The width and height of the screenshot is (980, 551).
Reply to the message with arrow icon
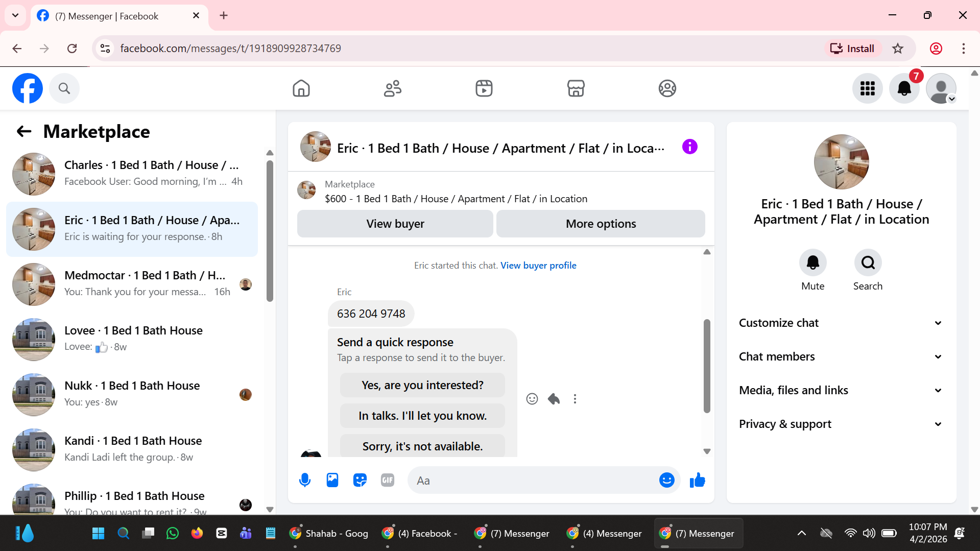click(x=554, y=399)
